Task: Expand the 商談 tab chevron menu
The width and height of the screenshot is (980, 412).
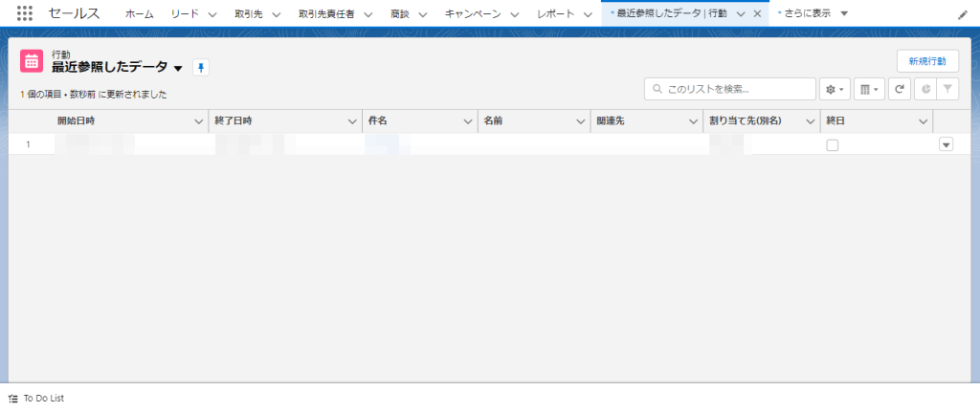Action: point(422,14)
